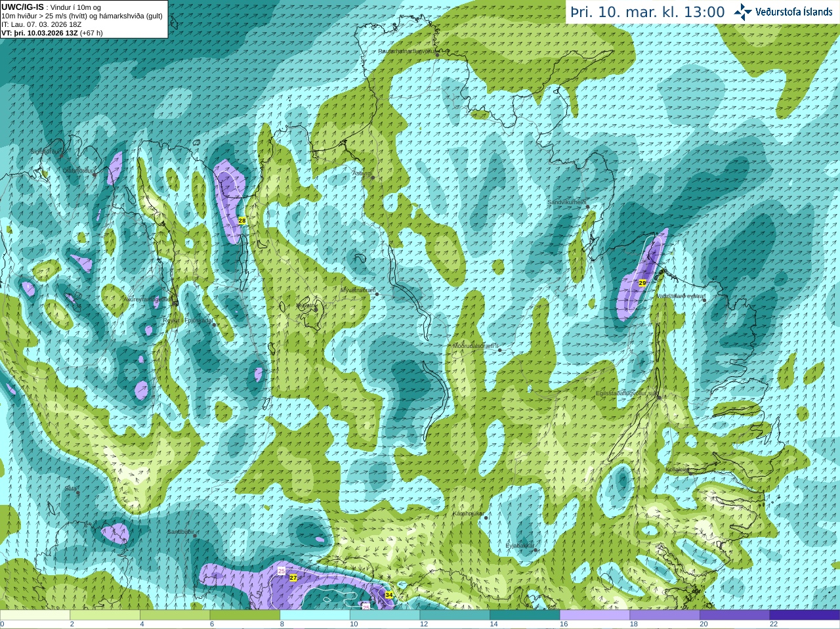Click the yellow gust label '29'

pos(642,282)
